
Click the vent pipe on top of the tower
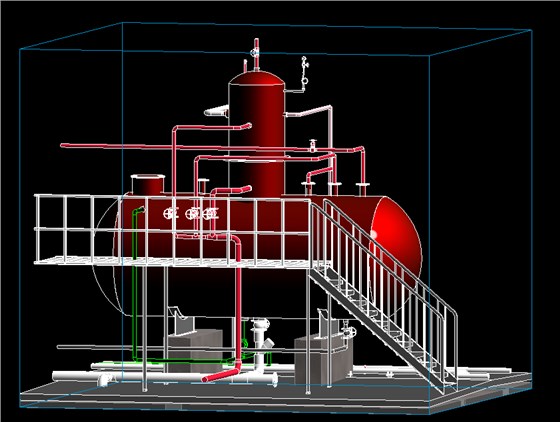[256, 54]
